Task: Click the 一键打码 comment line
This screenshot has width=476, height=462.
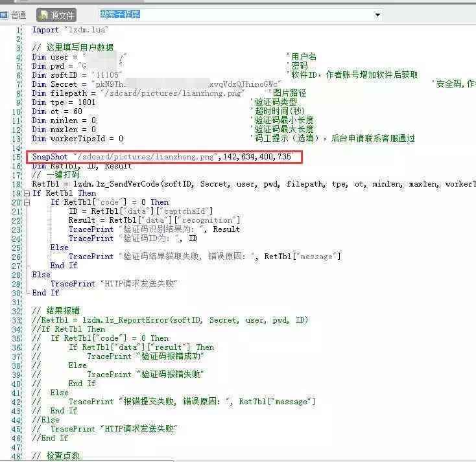Action: click(56, 175)
